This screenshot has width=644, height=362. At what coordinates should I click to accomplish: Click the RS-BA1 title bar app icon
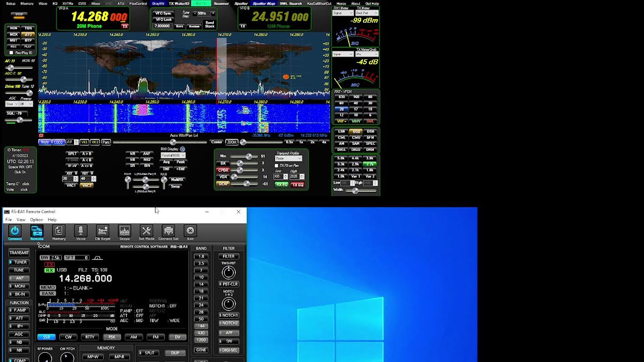(x=7, y=212)
